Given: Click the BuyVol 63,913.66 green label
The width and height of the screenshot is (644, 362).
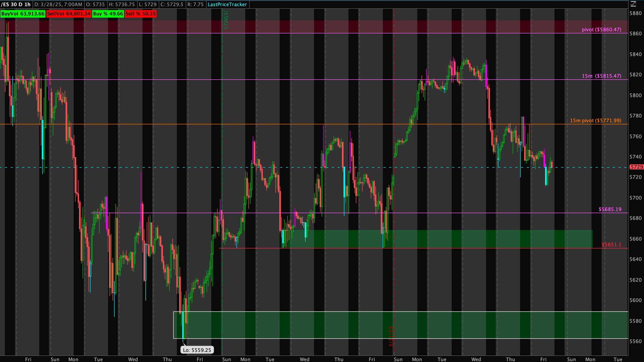Looking at the screenshot, I should pos(23,14).
